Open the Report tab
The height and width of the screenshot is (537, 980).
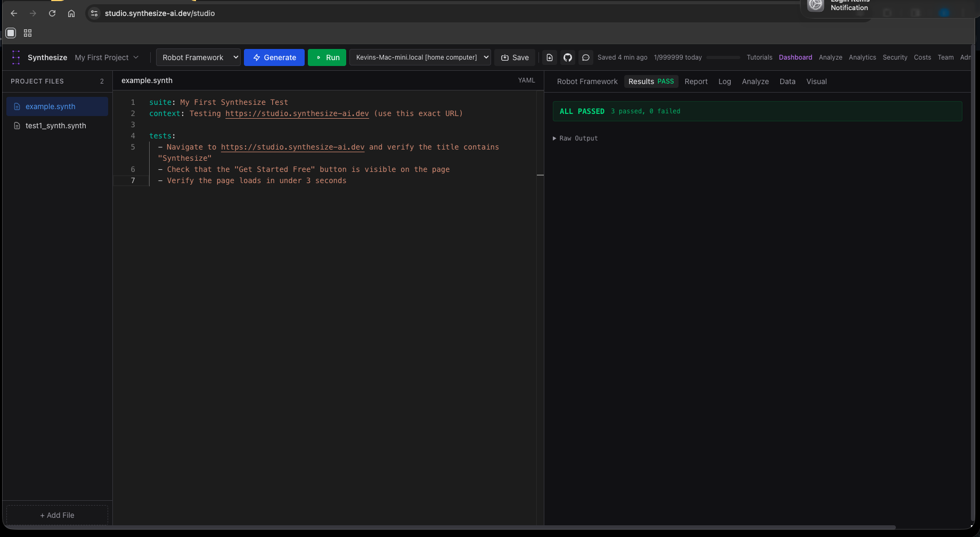(696, 81)
